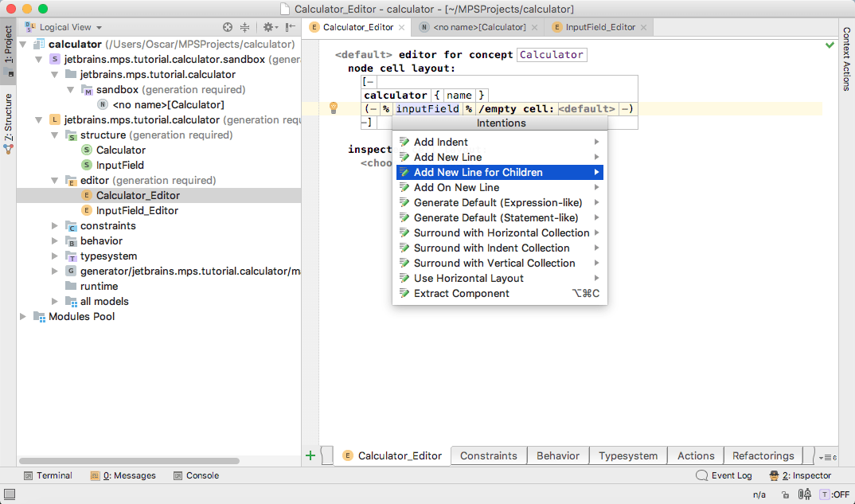Toggle the Structure side tool window
This screenshot has height=504, width=855.
(x=8, y=119)
